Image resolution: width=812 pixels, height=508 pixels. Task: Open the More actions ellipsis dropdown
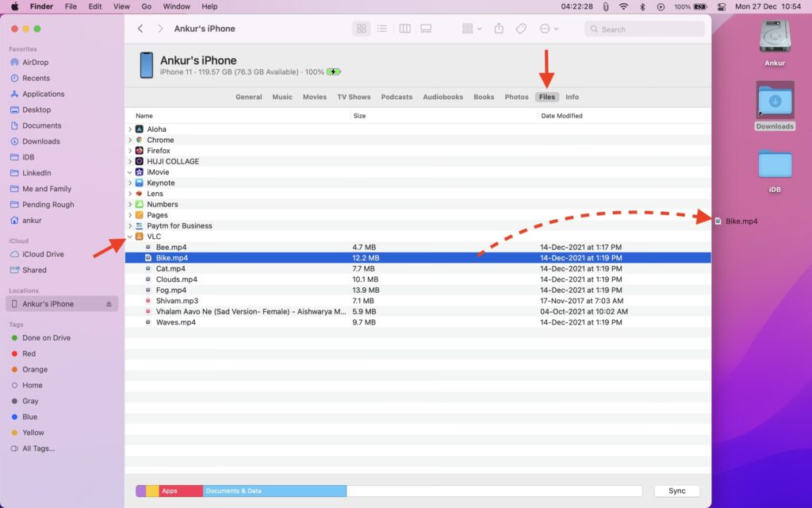549,29
